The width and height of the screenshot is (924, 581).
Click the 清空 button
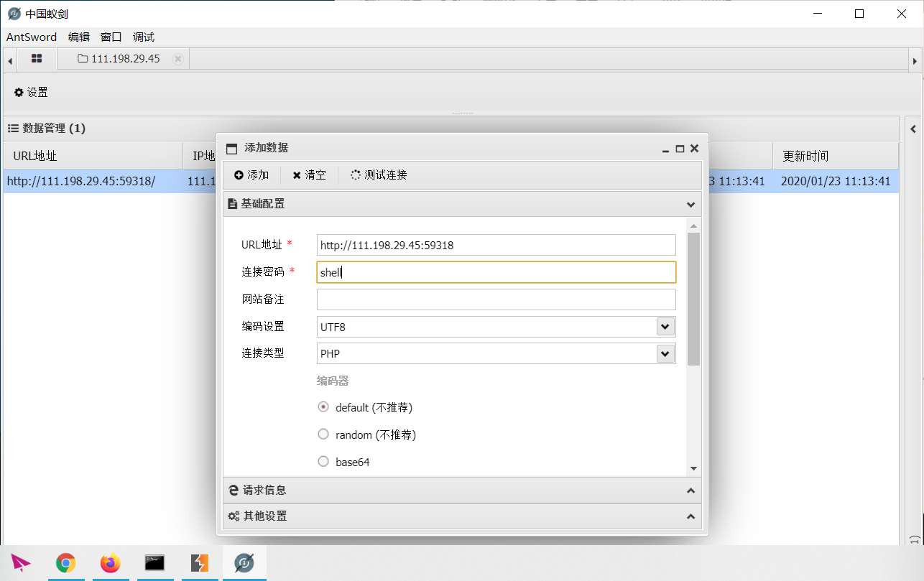click(309, 175)
